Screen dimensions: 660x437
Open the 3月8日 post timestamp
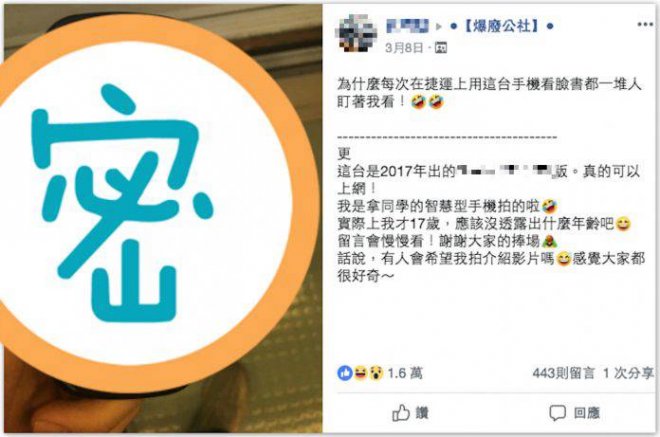[x=404, y=48]
